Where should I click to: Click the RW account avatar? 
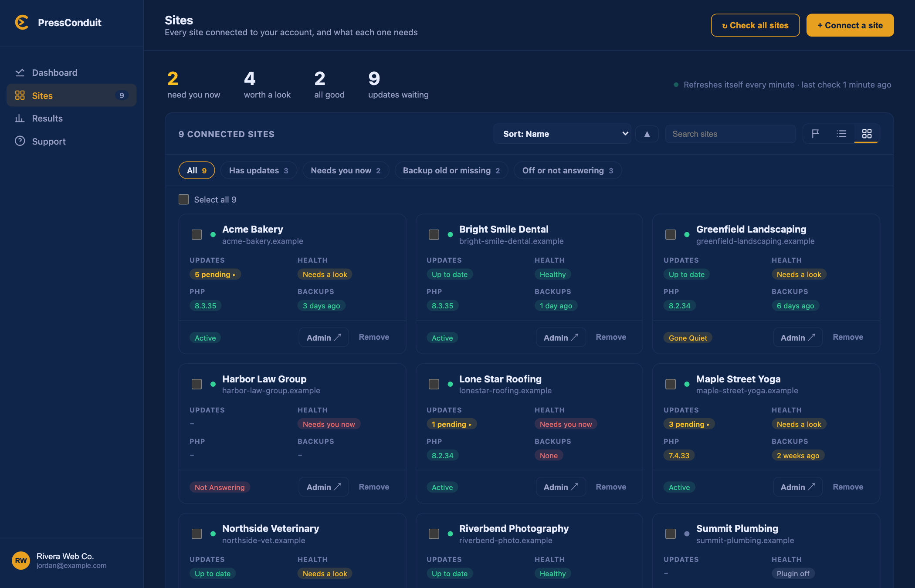21,561
